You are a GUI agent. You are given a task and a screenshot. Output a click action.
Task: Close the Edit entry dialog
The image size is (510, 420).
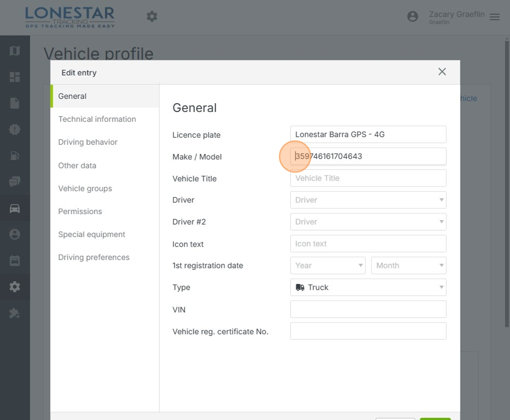point(442,72)
